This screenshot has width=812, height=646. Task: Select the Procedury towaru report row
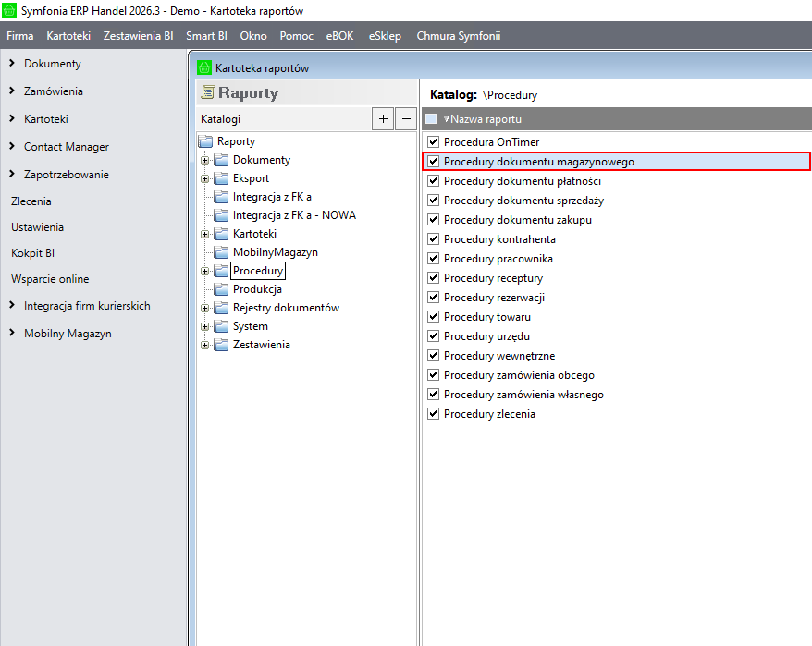(617, 317)
